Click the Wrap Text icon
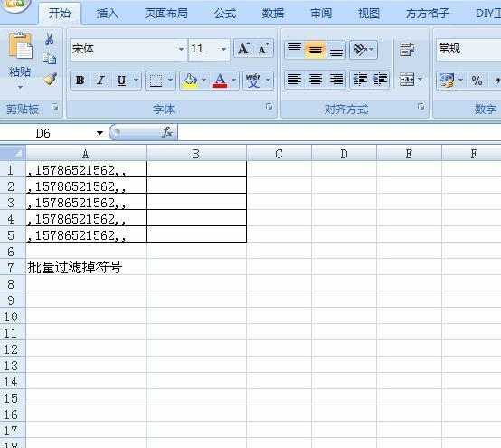Image resolution: width=501 pixels, height=448 pixels. 407,50
